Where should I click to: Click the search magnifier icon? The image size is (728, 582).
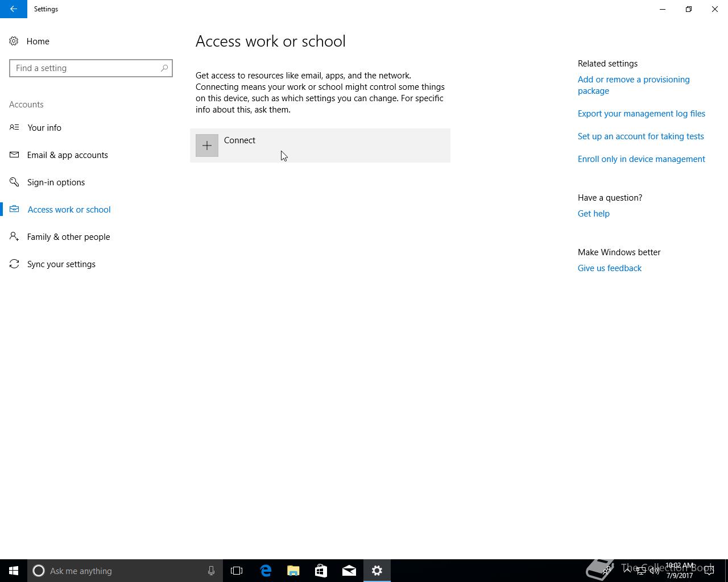(164, 68)
